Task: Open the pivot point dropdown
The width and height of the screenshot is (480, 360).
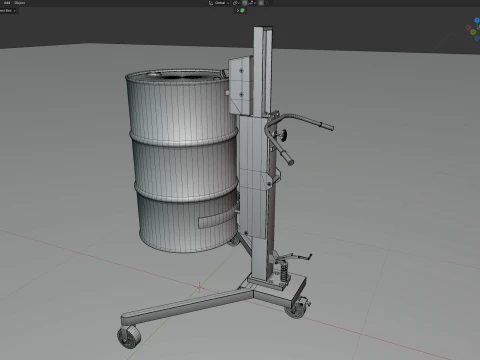Action: click(236, 3)
